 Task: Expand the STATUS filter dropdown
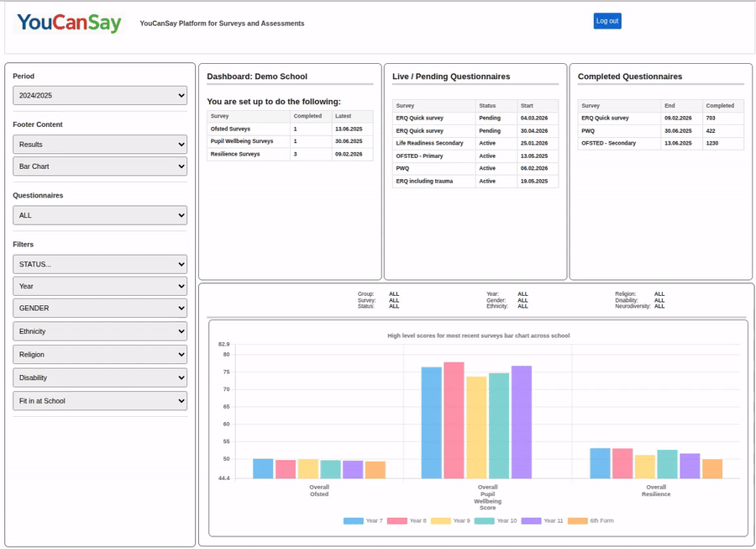click(100, 264)
